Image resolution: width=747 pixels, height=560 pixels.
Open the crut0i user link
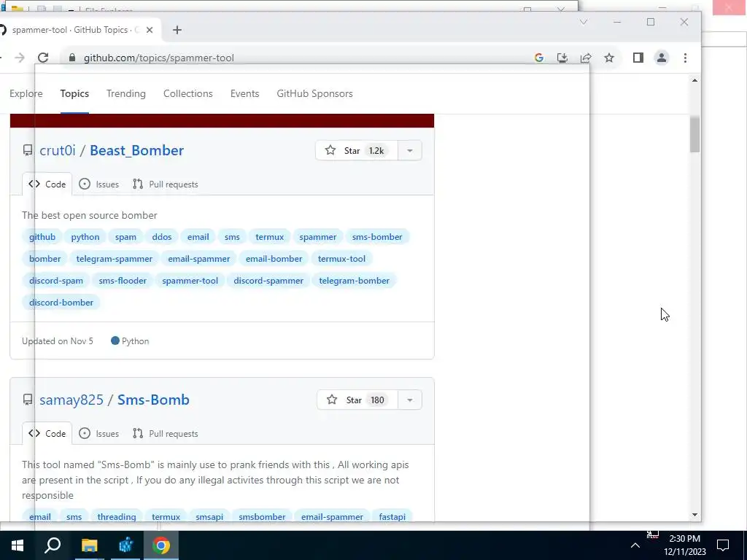point(58,150)
